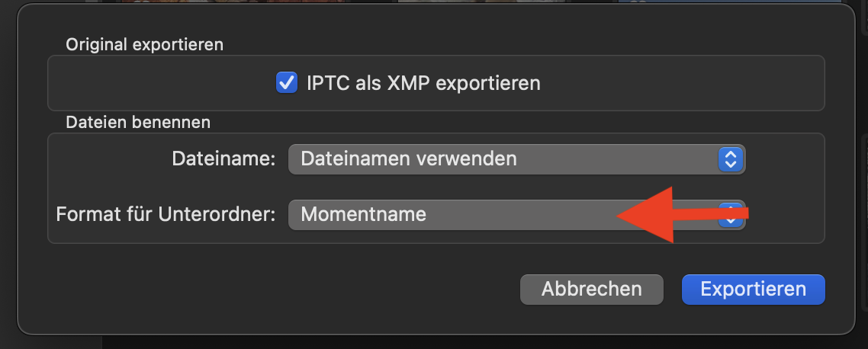Click the "Format für Unterordner:" field label
The height and width of the screenshot is (349, 868).
tap(166, 215)
